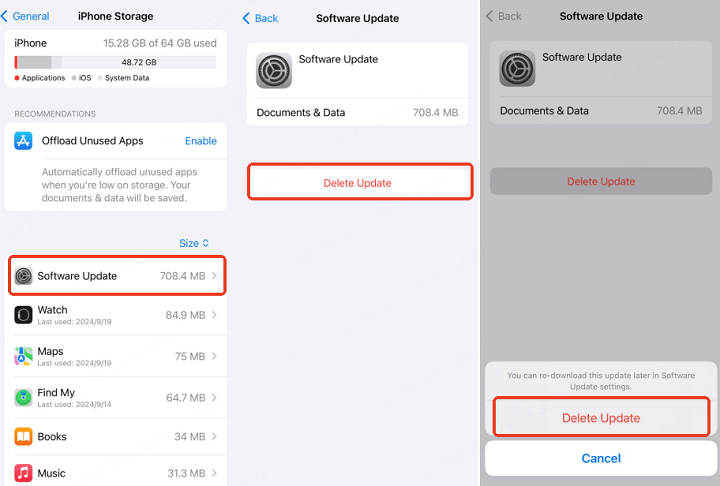The width and height of the screenshot is (720, 486).
Task: Tap the iPhone storage usage bar
Action: (x=115, y=62)
